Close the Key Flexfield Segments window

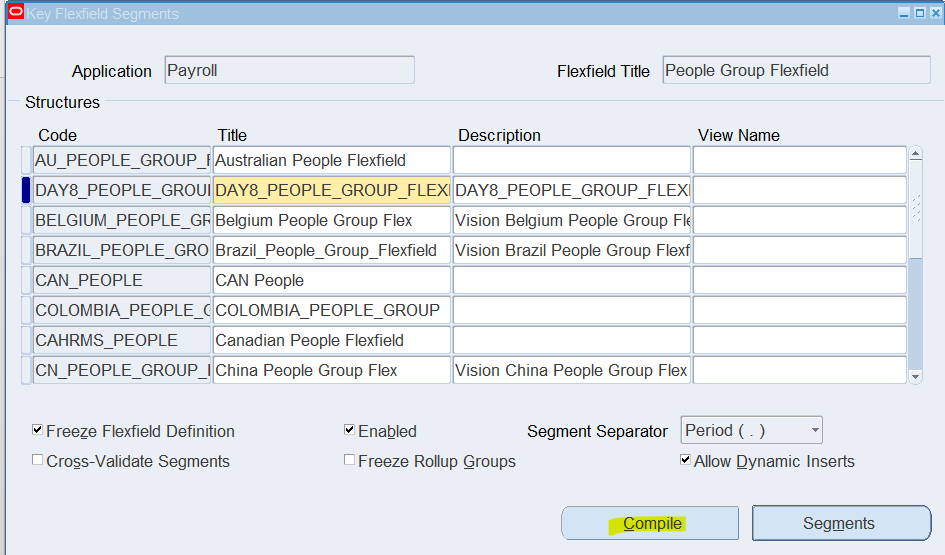coord(936,13)
